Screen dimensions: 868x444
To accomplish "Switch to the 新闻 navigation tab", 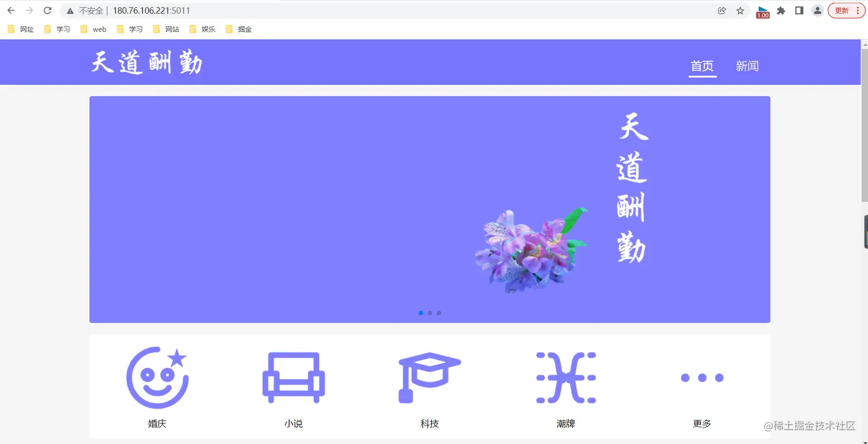I will click(x=746, y=66).
